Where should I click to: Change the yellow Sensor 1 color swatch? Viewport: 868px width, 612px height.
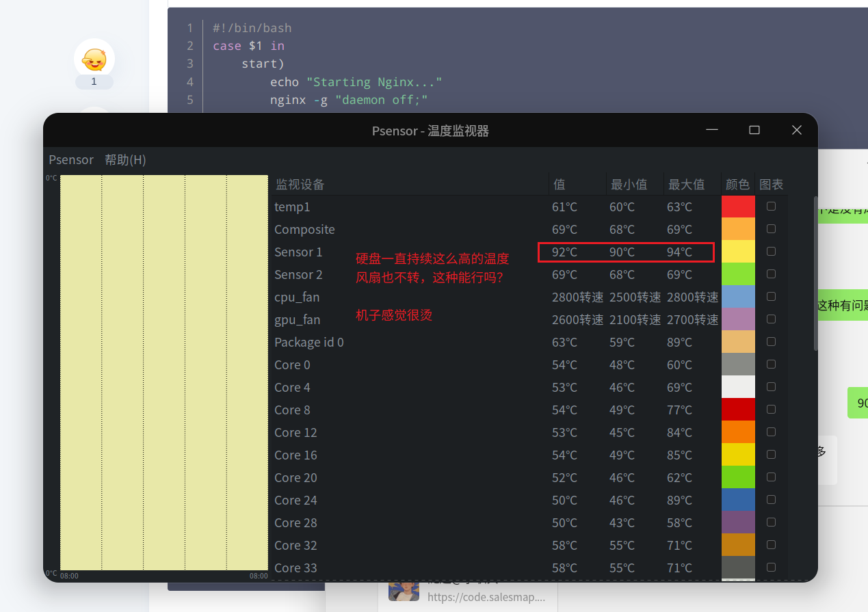[738, 252]
